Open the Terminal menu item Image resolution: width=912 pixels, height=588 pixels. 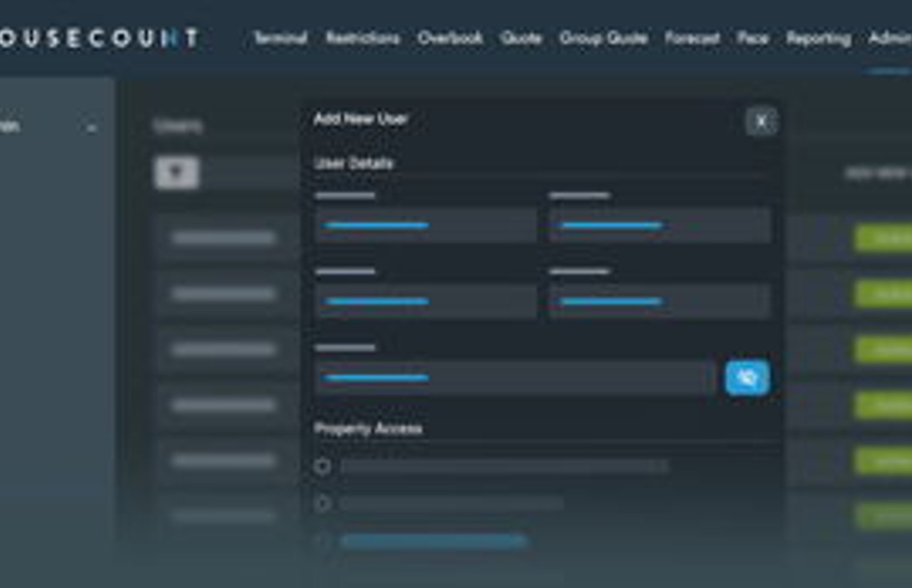click(x=280, y=38)
